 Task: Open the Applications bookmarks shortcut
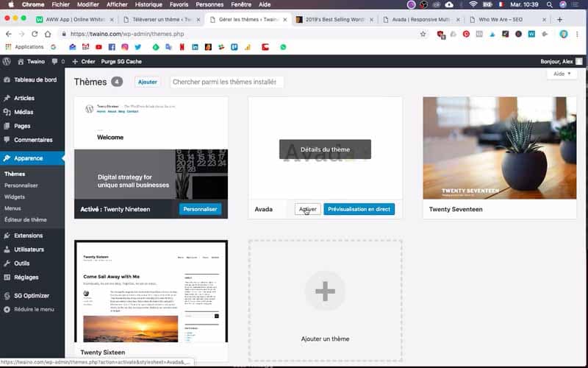pyautogui.click(x=25, y=47)
